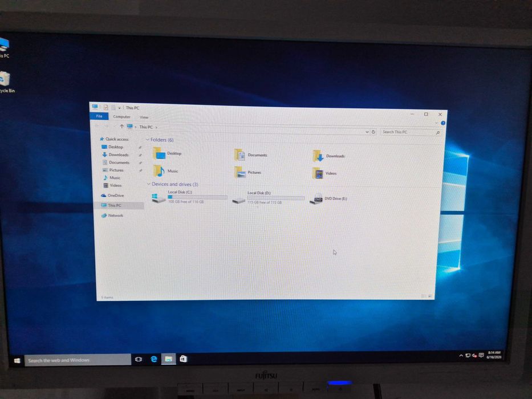
Task: Open the Videos folder icon in Folders
Action: click(318, 173)
